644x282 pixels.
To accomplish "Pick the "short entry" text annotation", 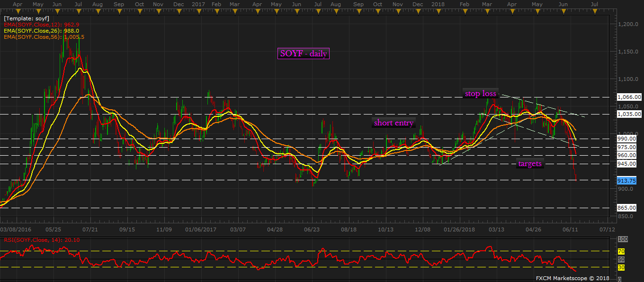I will click(x=394, y=123).
